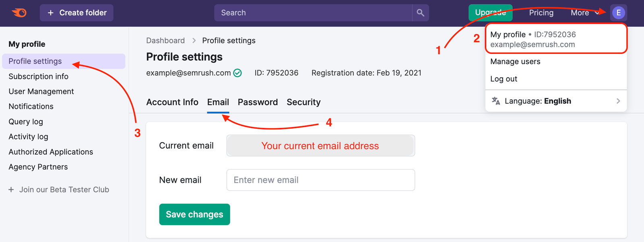Open the profile avatar menu
Image resolution: width=644 pixels, height=242 pixels.
(618, 12)
